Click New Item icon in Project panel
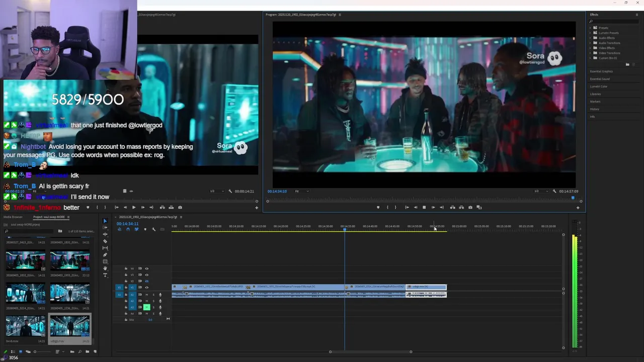The image size is (644, 362). point(95,351)
